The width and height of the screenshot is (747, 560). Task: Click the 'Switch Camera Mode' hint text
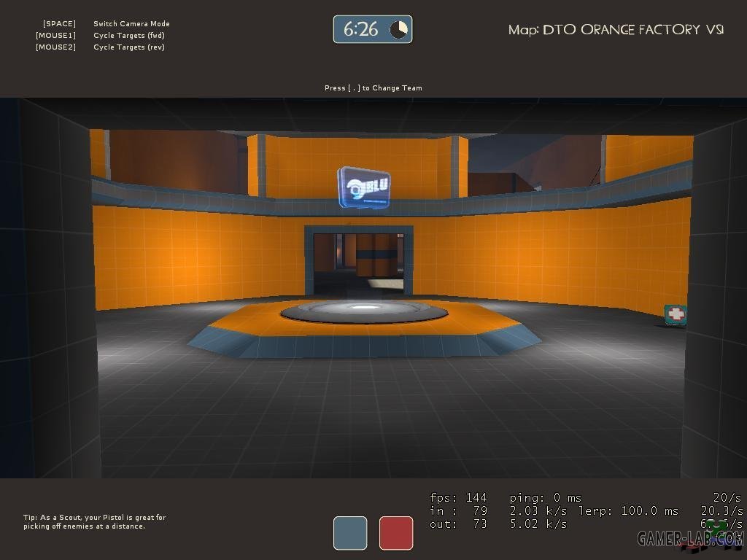(131, 24)
